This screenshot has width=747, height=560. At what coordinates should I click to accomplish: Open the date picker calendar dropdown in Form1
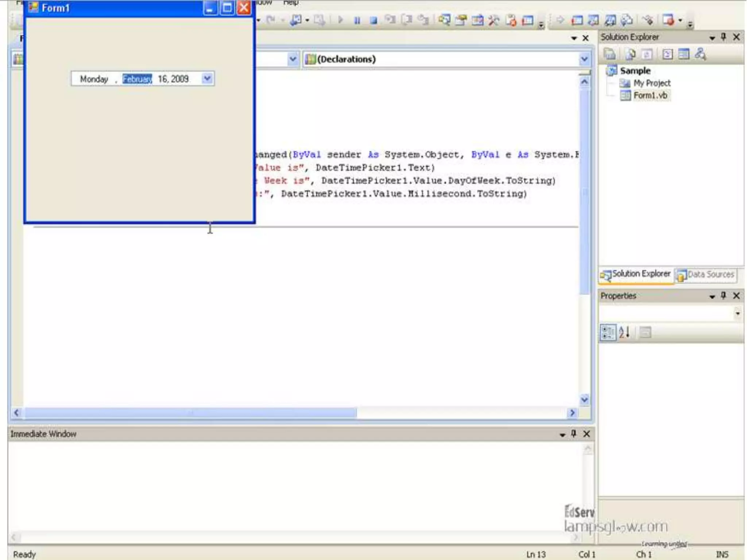click(x=207, y=78)
